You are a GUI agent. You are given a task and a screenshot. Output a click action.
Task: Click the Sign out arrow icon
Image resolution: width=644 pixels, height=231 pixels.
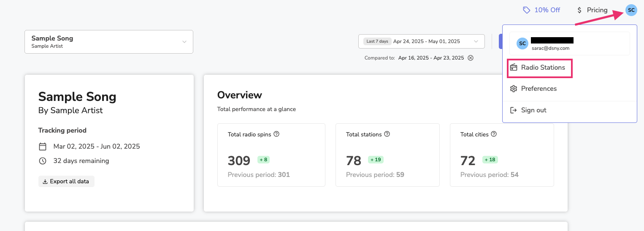pyautogui.click(x=514, y=110)
